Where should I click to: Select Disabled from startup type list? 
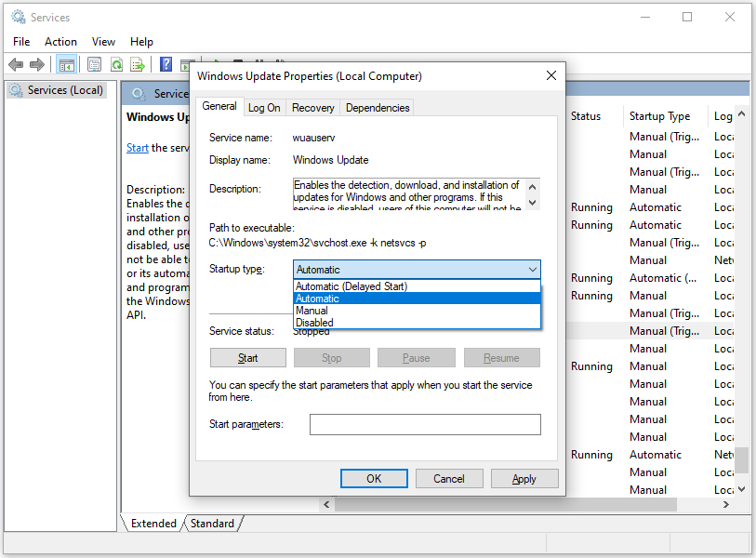[314, 323]
